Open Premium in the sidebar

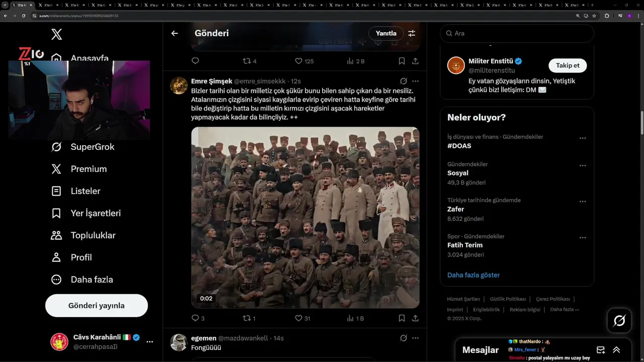(78, 169)
